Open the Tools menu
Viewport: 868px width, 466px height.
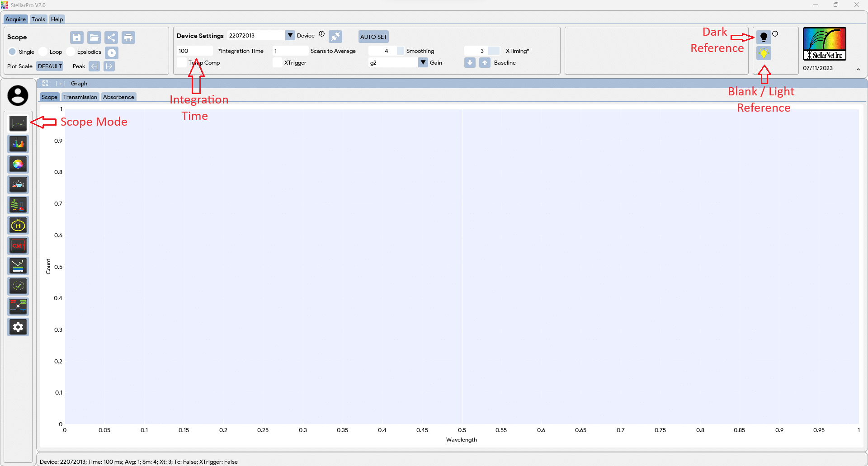pos(38,19)
